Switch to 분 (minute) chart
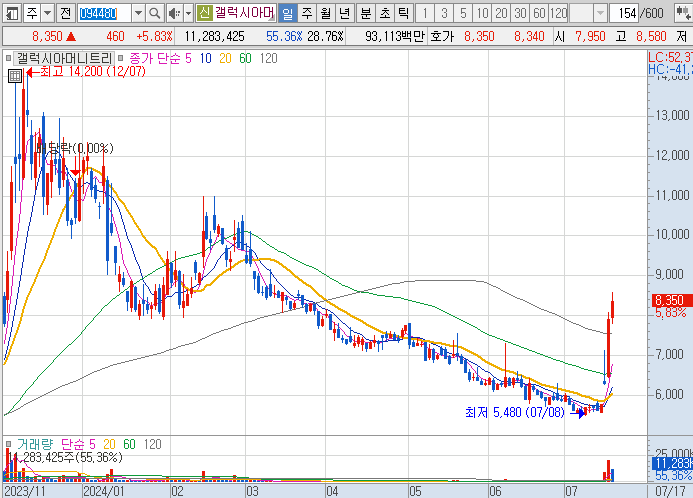 [x=366, y=14]
